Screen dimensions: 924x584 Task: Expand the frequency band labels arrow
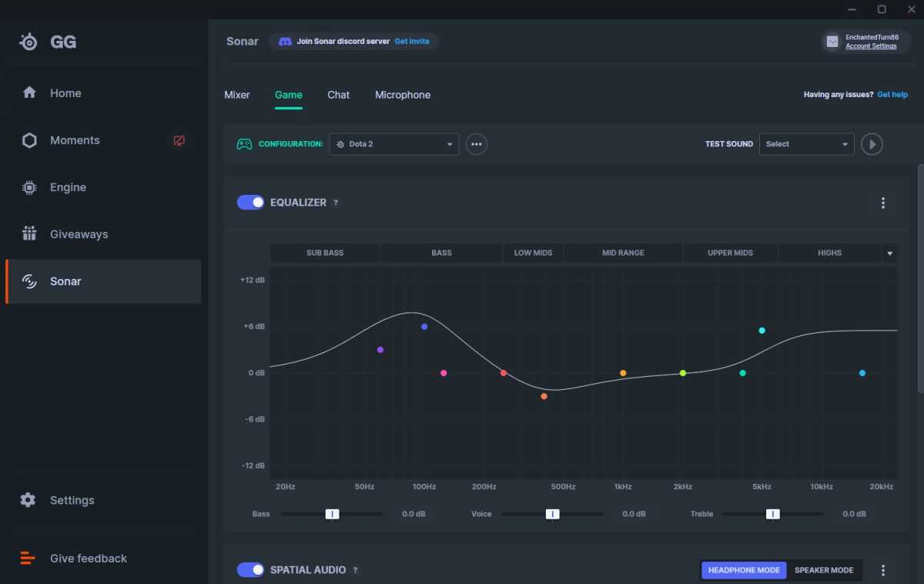(890, 253)
